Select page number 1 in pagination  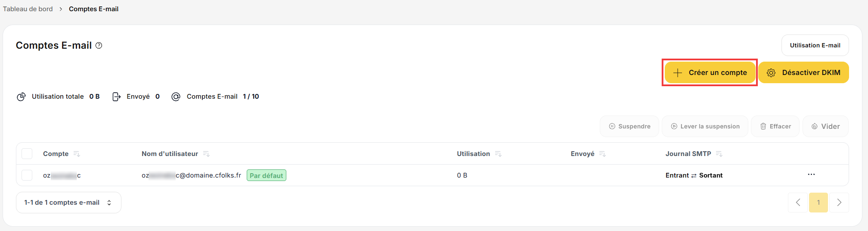click(818, 203)
